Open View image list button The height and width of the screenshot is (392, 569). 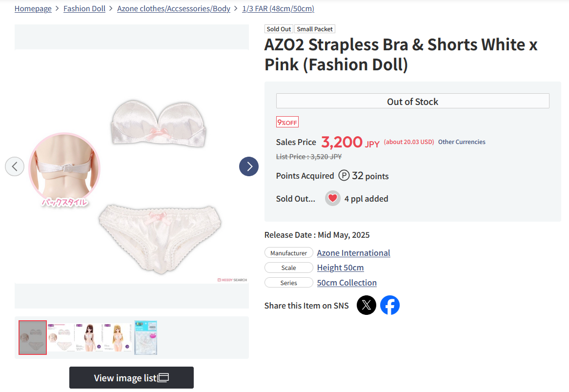coord(131,377)
